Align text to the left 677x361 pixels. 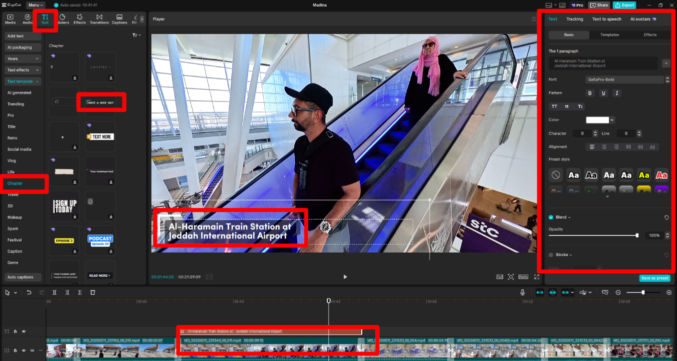592,147
